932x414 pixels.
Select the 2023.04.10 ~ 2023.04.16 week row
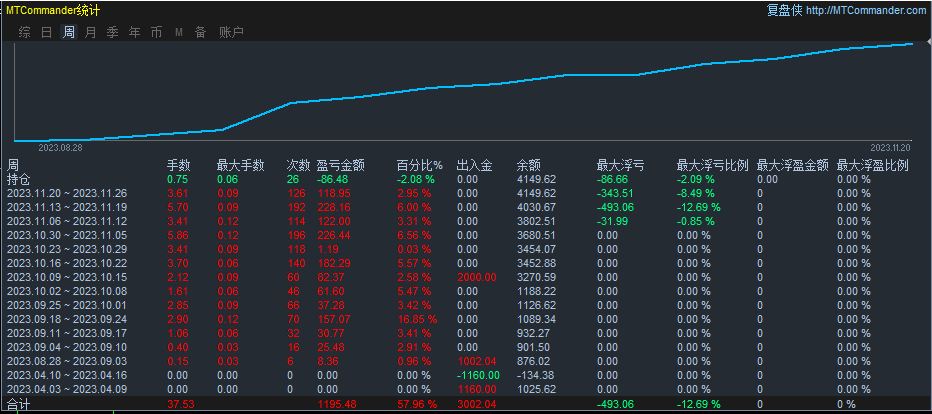coord(466,375)
